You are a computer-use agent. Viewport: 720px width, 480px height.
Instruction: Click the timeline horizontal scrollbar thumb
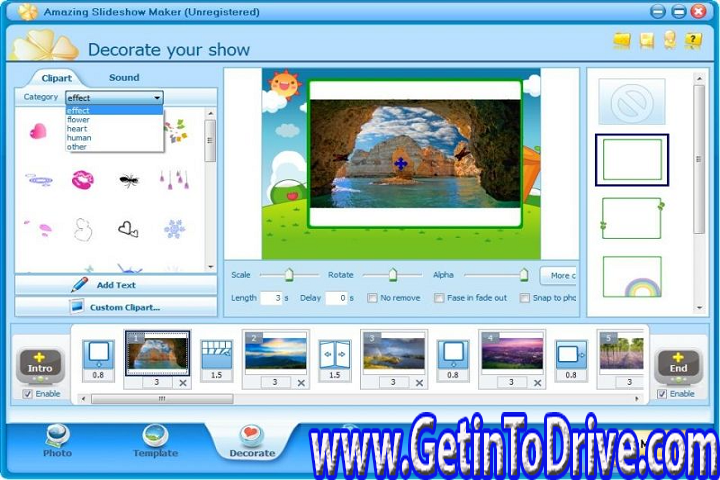pos(162,399)
